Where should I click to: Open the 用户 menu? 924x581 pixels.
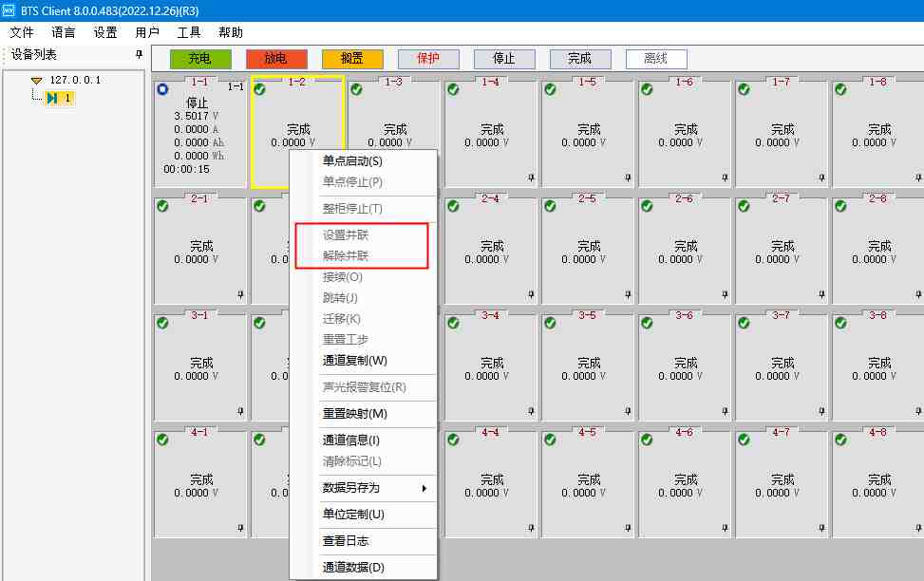[x=147, y=32]
